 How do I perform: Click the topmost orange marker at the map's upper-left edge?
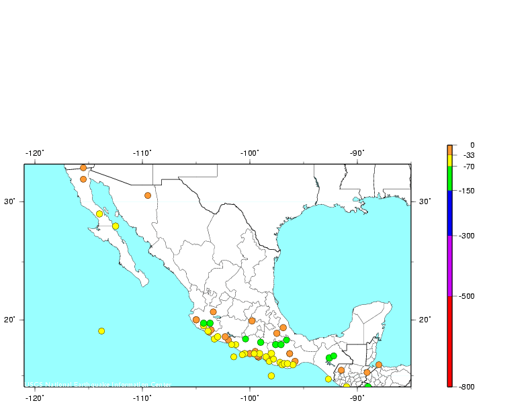click(x=83, y=168)
